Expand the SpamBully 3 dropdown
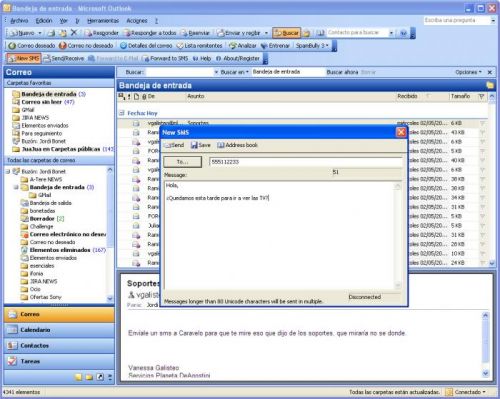The image size is (500, 399). [x=312, y=46]
